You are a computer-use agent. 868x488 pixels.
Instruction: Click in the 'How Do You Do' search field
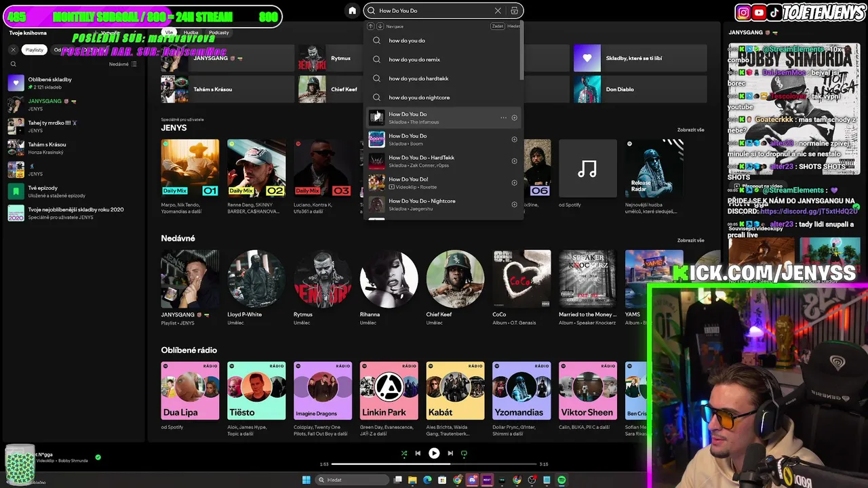click(x=435, y=11)
